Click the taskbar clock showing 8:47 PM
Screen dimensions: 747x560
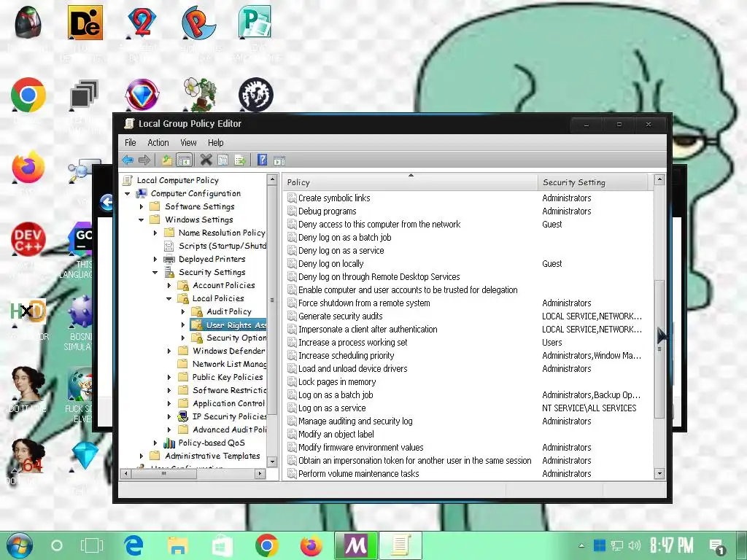coord(671,545)
